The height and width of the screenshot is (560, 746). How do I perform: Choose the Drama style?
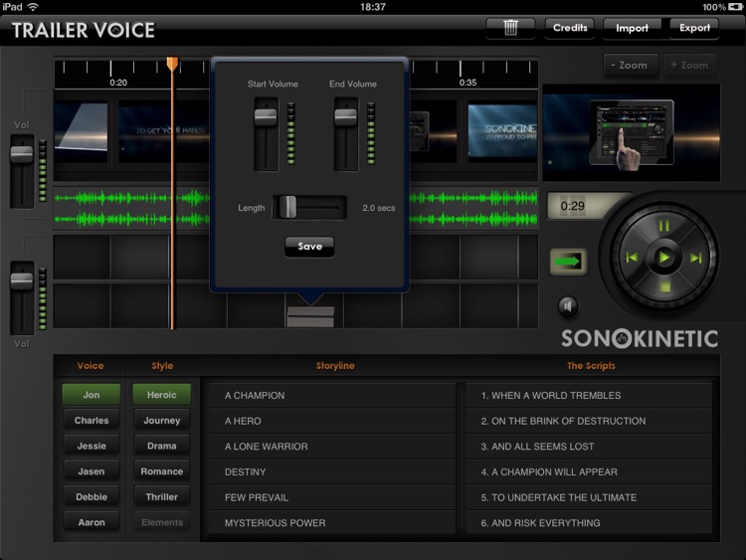pos(162,446)
